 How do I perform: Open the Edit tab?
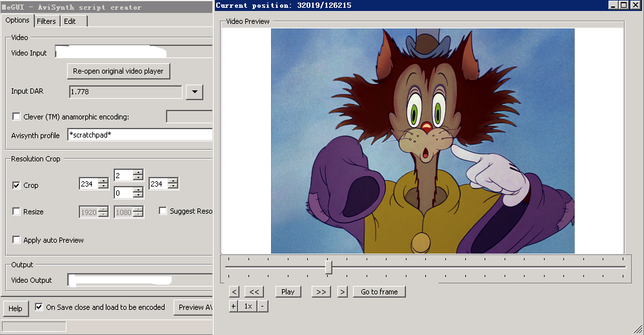click(x=70, y=21)
